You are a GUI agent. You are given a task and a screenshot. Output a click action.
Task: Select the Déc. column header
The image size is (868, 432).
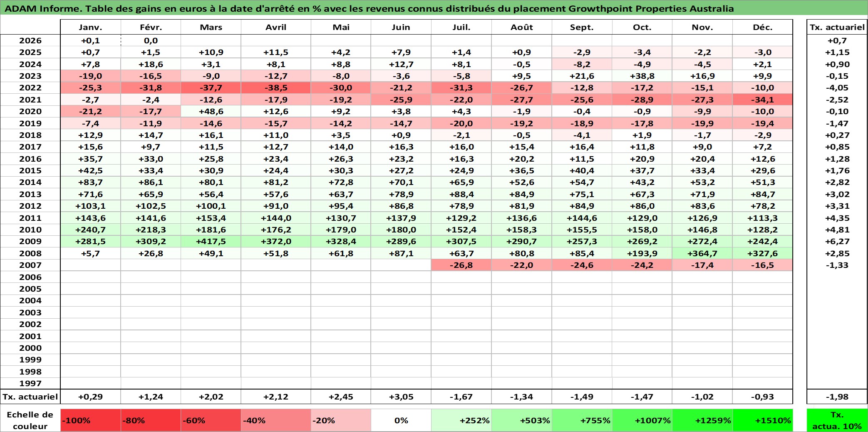763,27
